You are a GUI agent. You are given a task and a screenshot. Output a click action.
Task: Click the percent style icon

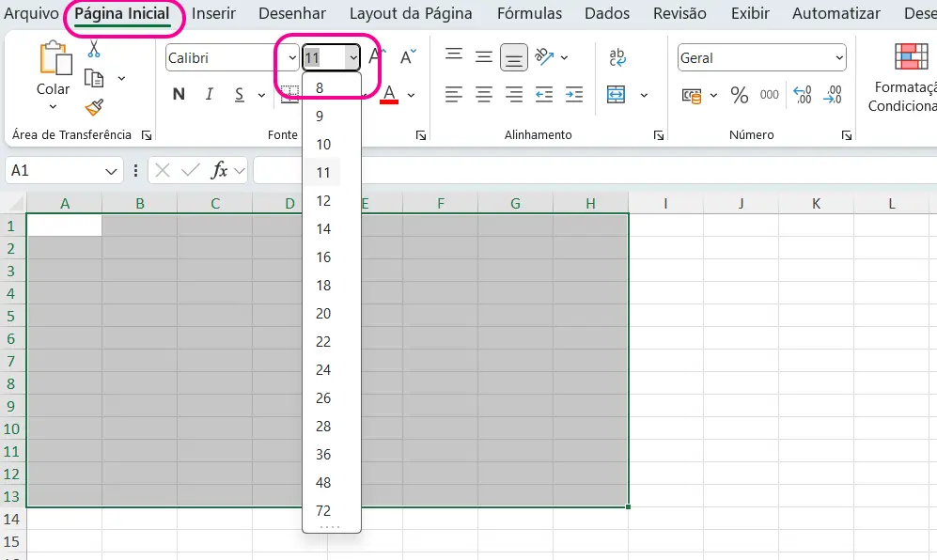point(740,95)
